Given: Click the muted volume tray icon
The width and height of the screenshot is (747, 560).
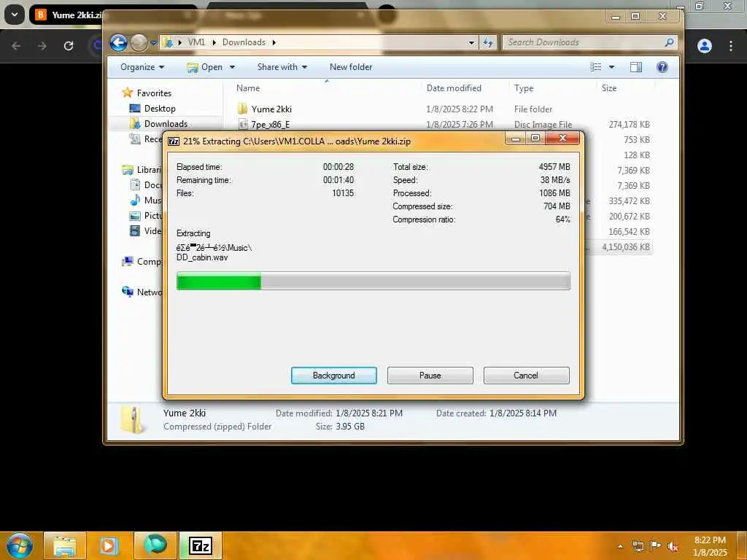Looking at the screenshot, I should pyautogui.click(x=673, y=546).
